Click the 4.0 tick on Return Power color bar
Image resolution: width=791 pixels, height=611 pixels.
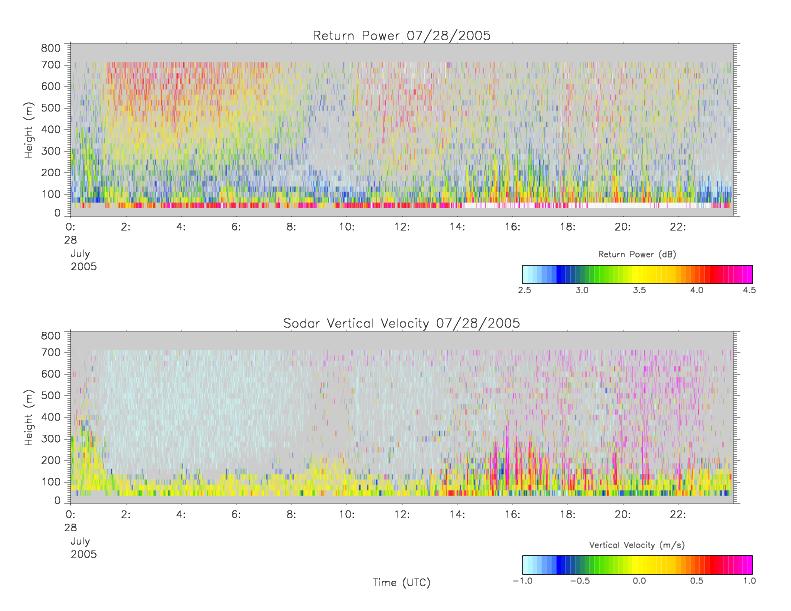(x=697, y=290)
